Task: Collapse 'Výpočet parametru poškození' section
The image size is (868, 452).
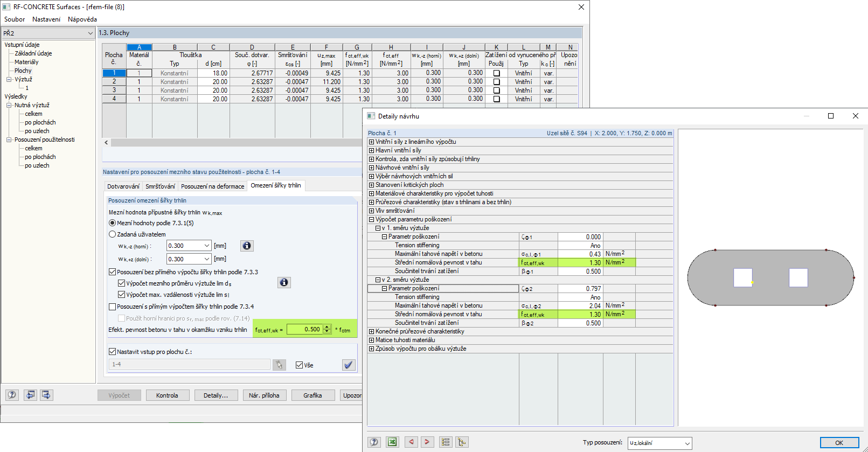Action: 371,220
